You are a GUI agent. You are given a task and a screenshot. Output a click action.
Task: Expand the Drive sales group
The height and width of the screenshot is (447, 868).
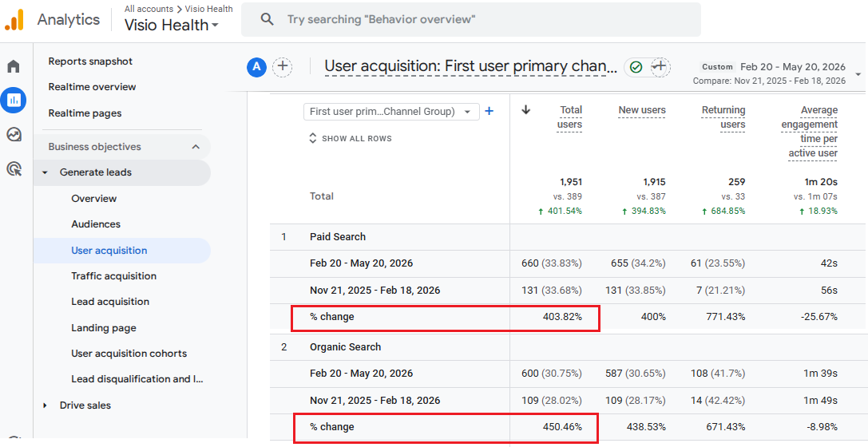pos(45,405)
